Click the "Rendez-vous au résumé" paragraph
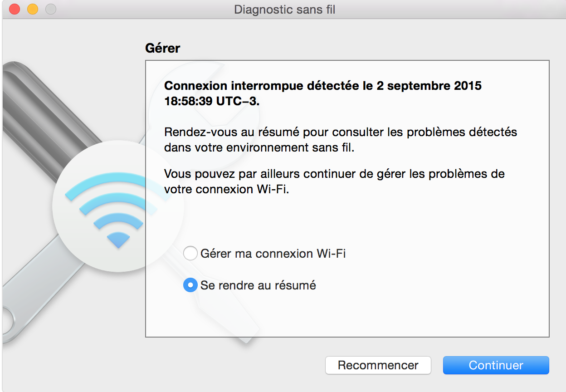566x392 pixels. (341, 140)
